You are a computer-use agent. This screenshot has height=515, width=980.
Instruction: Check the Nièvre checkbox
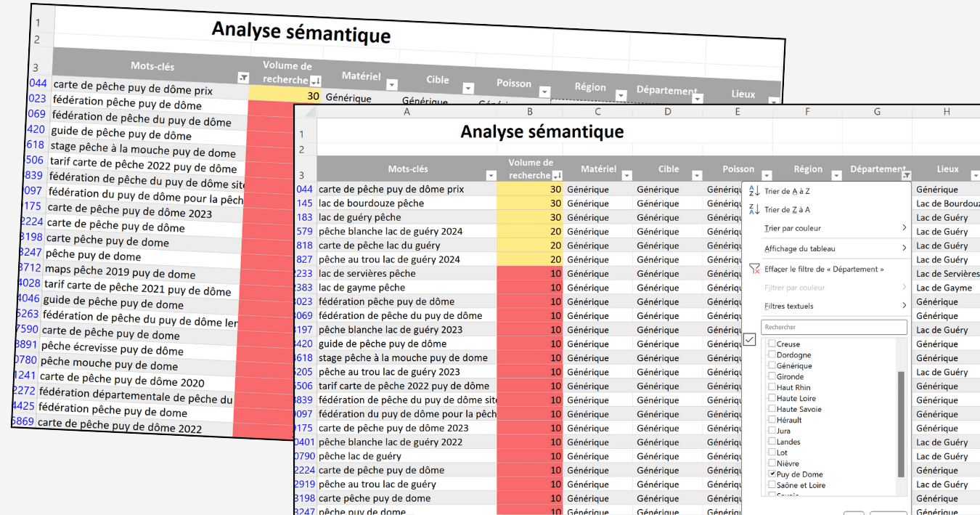point(772,463)
